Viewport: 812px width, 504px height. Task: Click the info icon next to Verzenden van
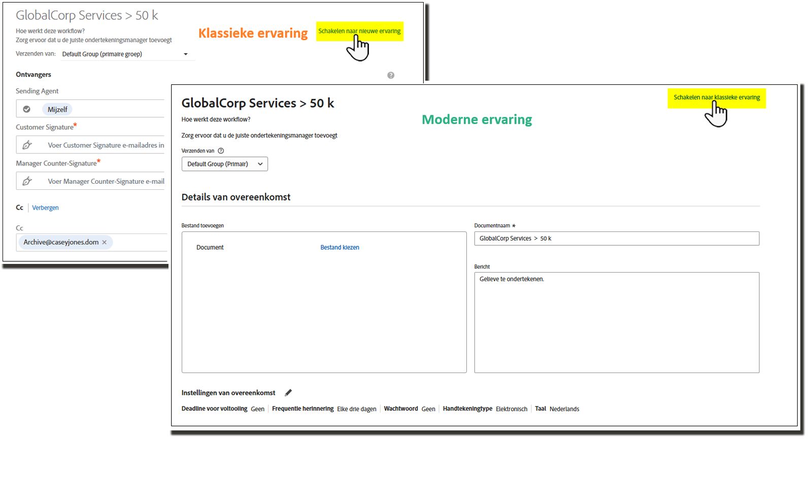pyautogui.click(x=221, y=151)
